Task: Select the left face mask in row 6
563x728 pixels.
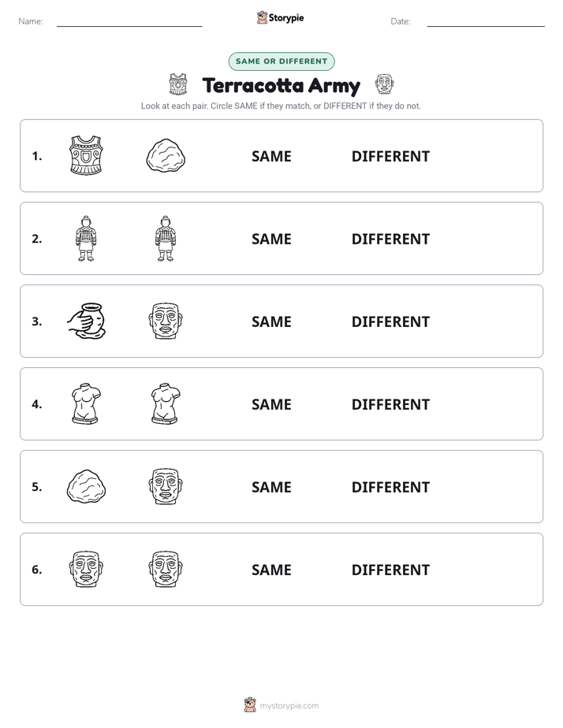Action: point(86,569)
